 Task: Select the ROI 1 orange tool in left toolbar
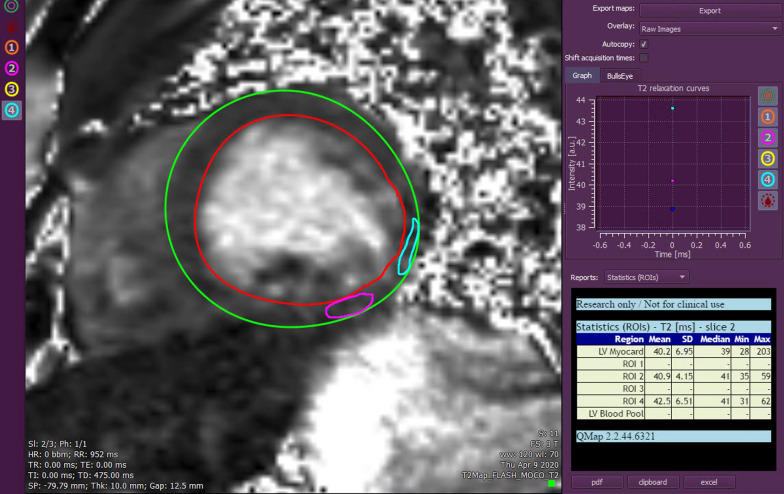click(12, 47)
